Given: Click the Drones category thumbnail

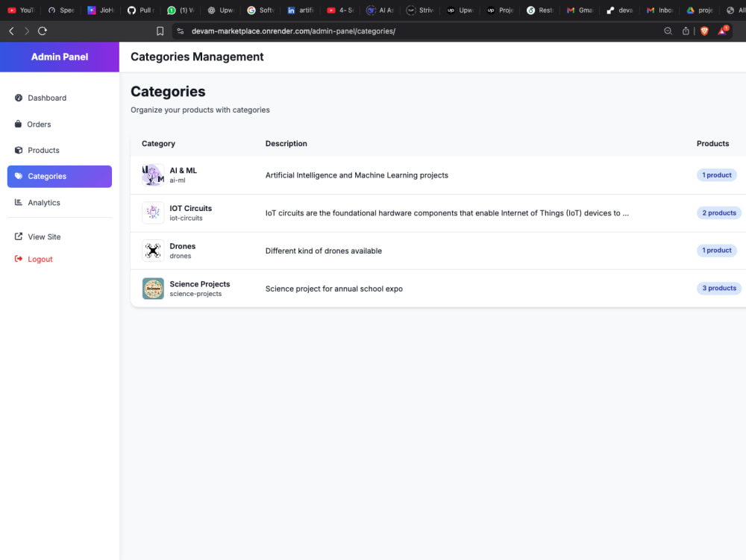Looking at the screenshot, I should click(153, 251).
